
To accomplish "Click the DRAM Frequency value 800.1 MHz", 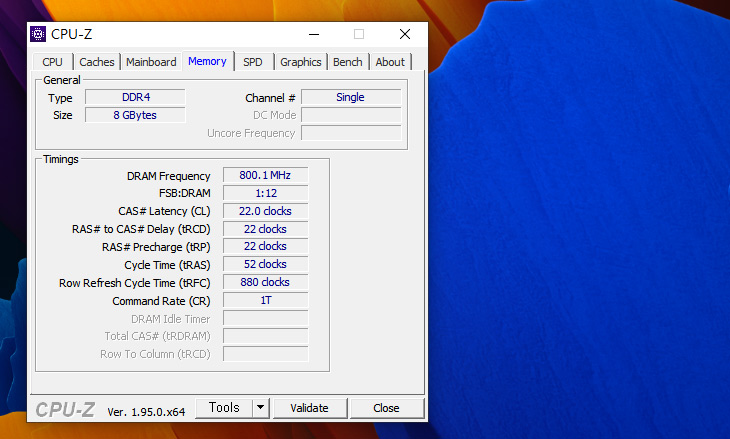I will pos(265,176).
